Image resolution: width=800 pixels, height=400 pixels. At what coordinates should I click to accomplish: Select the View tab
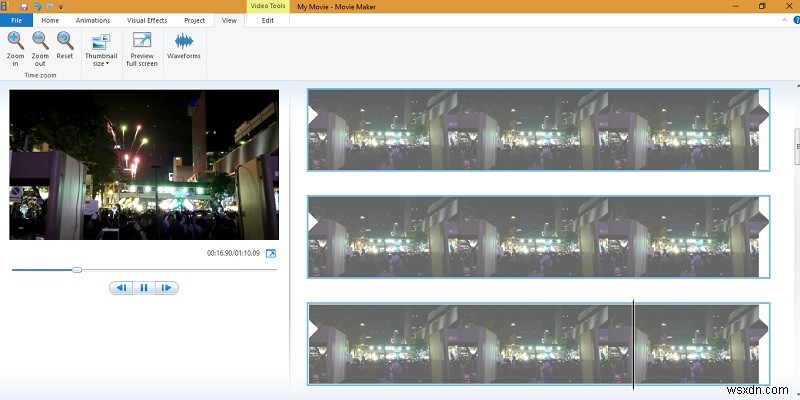click(229, 20)
